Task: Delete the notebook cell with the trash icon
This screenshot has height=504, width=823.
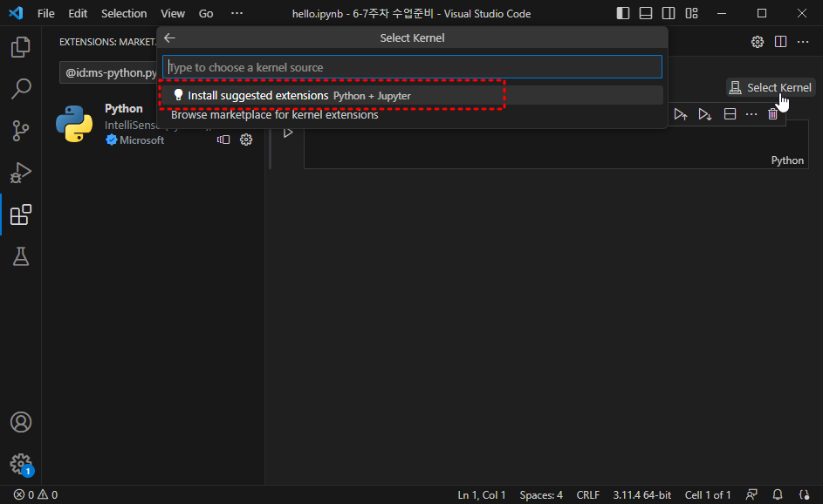Action: point(773,113)
